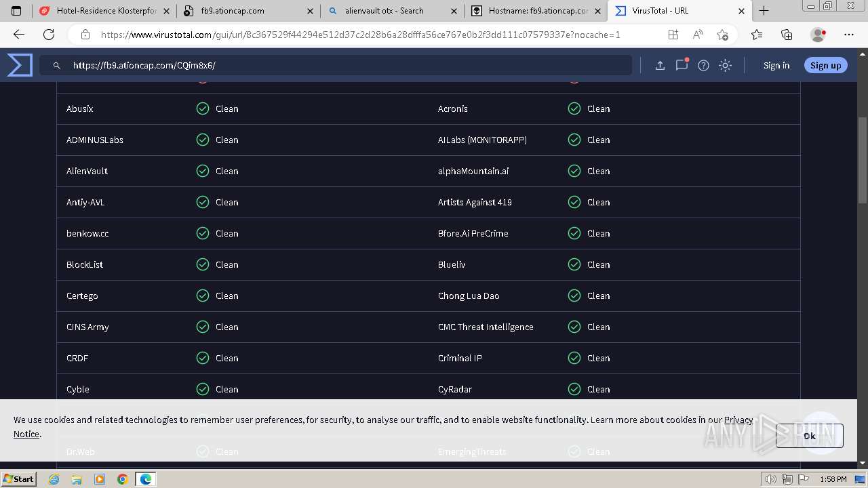
Task: Click the ADMINUSLabs vendor name
Action: point(95,140)
